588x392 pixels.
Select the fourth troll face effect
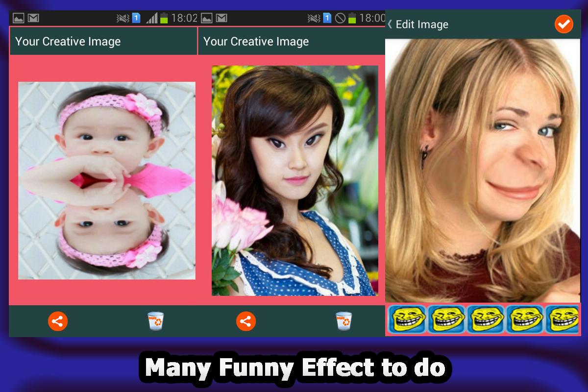[x=525, y=319]
